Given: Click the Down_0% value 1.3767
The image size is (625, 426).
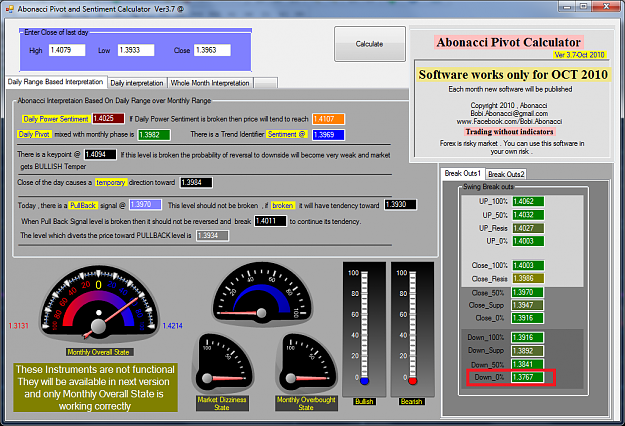Looking at the screenshot, I should click(x=527, y=377).
